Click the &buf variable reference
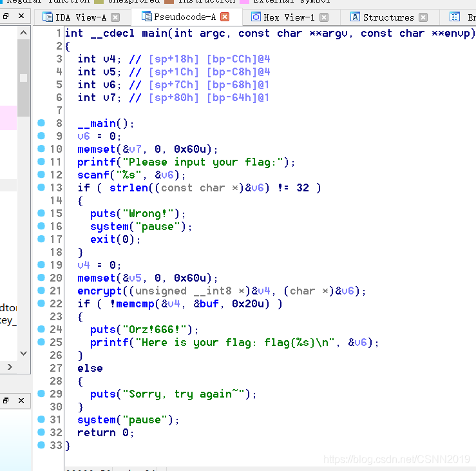The height and width of the screenshot is (471, 476). tap(206, 303)
